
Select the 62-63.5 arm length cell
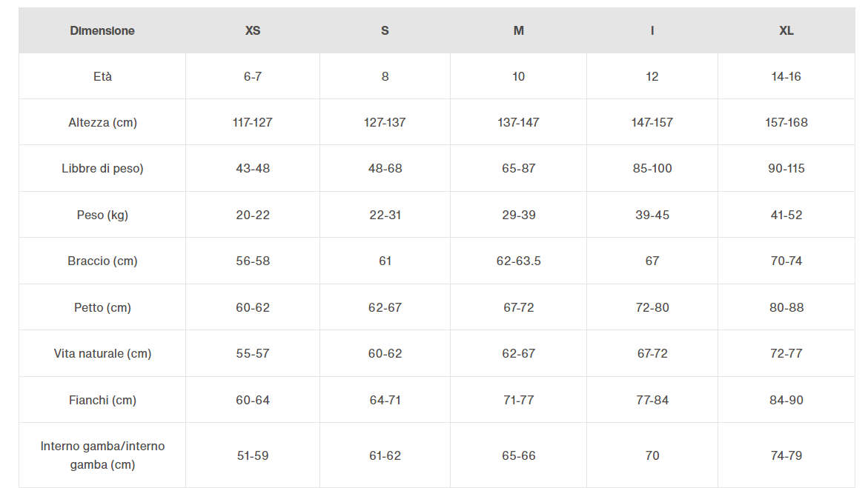tap(519, 261)
